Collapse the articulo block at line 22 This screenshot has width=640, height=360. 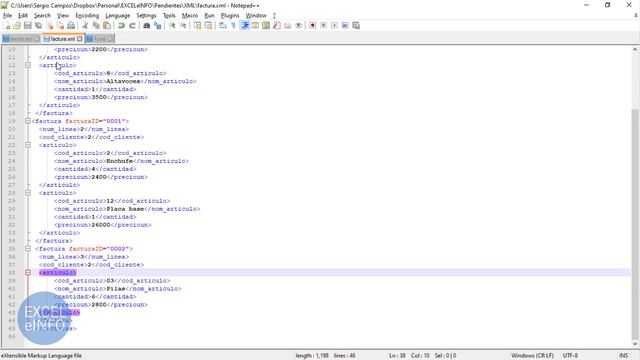(x=28, y=145)
